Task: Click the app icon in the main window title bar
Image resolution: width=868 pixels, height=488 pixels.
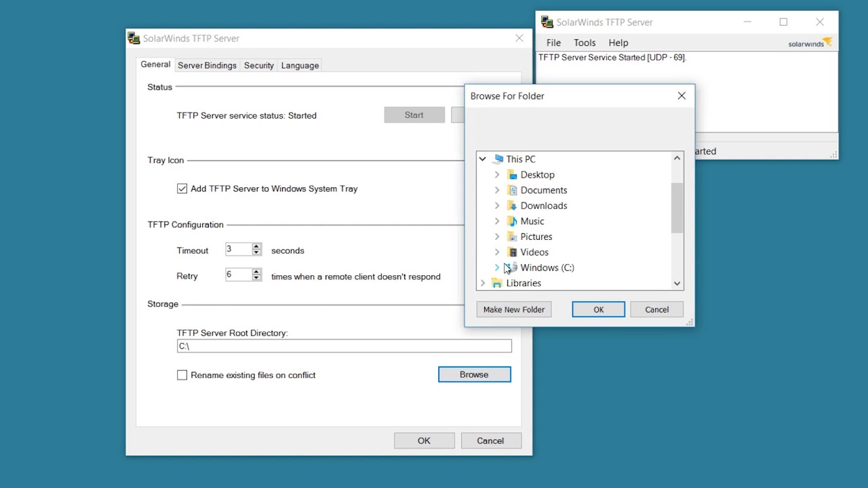Action: pos(547,22)
